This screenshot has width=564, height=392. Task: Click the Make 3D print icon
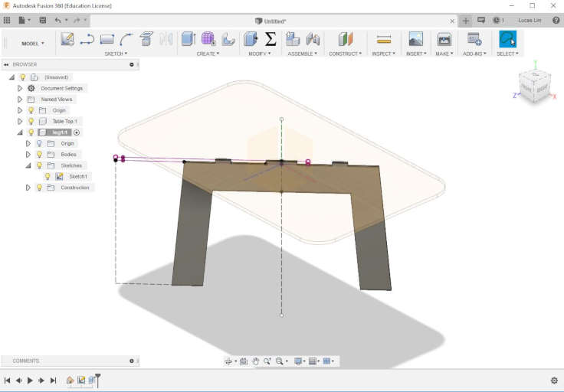[444, 39]
